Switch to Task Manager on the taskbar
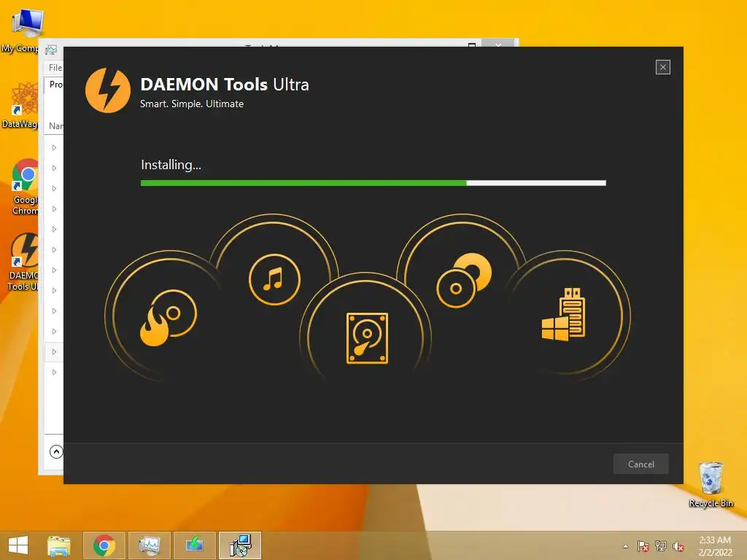This screenshot has width=747, height=560. point(150,545)
